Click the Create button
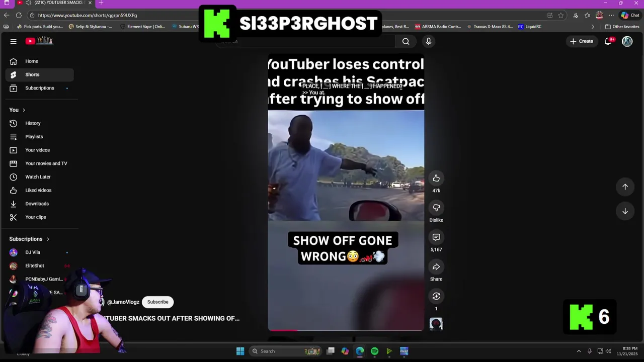Viewport: 644px width, 362px height. pos(582,41)
